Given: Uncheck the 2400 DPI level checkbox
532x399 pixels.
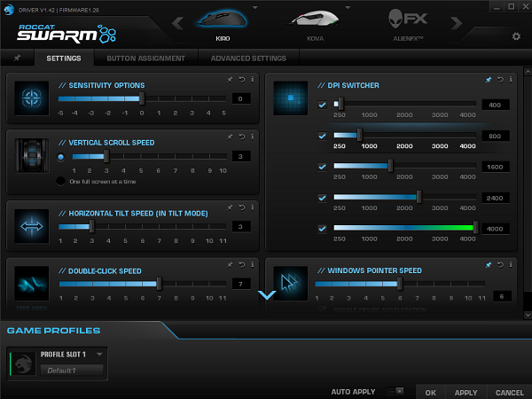Looking at the screenshot, I should (323, 198).
